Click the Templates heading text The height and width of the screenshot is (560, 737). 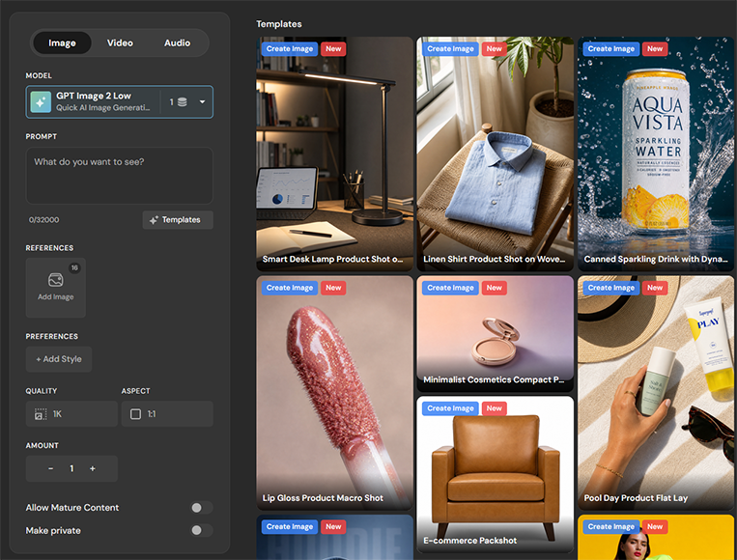279,24
